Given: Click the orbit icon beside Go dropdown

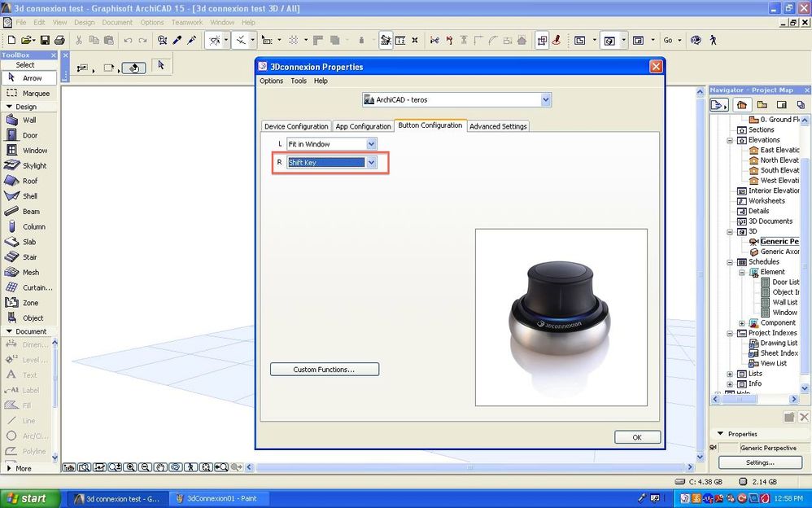Looking at the screenshot, I should [696, 40].
